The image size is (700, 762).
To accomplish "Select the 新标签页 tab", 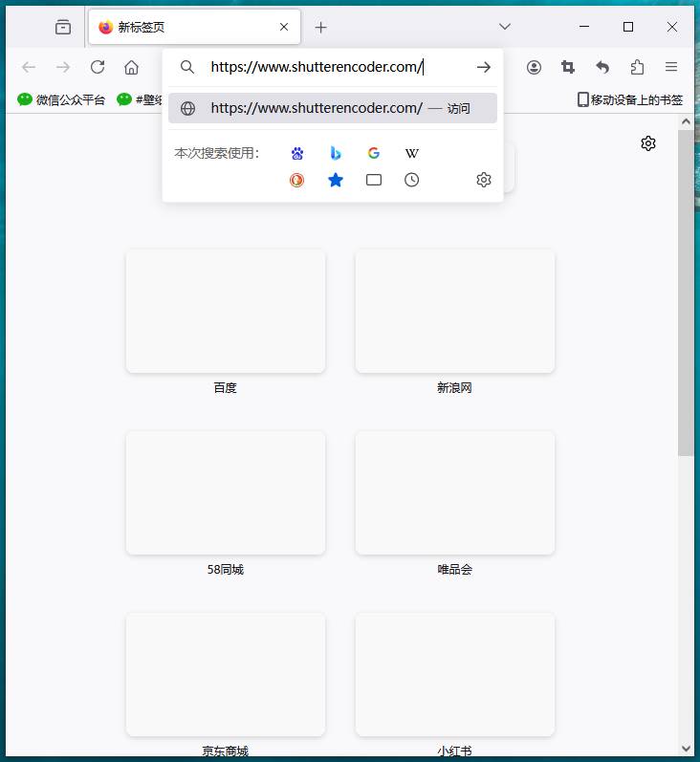I will point(194,27).
